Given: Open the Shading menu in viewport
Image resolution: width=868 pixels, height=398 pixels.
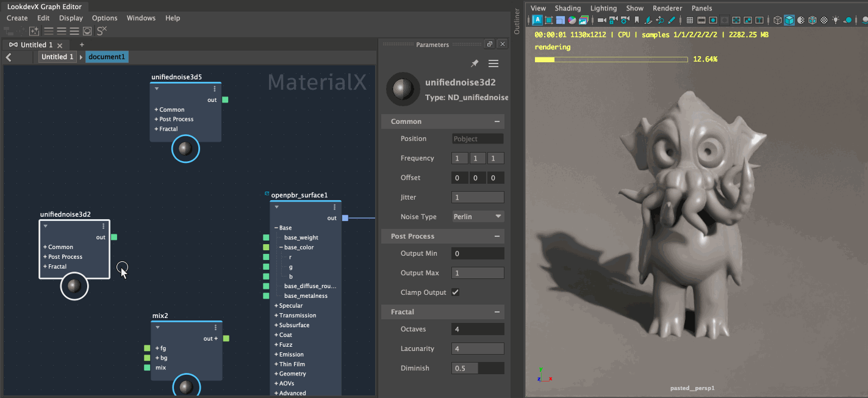Looking at the screenshot, I should tap(568, 9).
